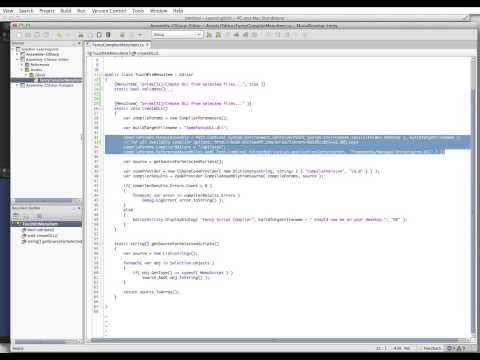Click the Save toolbar icon
The height and width of the screenshot is (360, 480).
(x=37, y=35)
